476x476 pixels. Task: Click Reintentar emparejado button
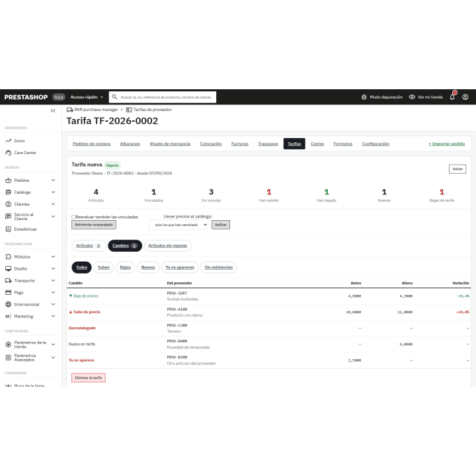[94, 225]
